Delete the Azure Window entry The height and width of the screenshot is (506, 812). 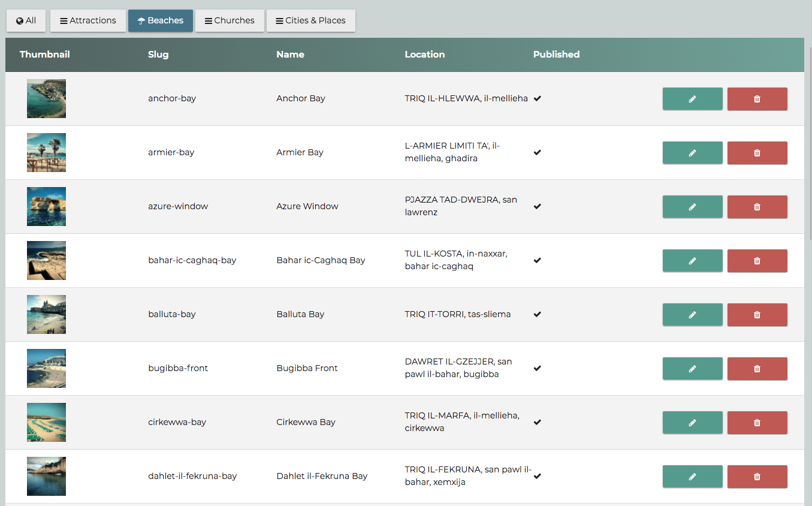click(x=757, y=207)
